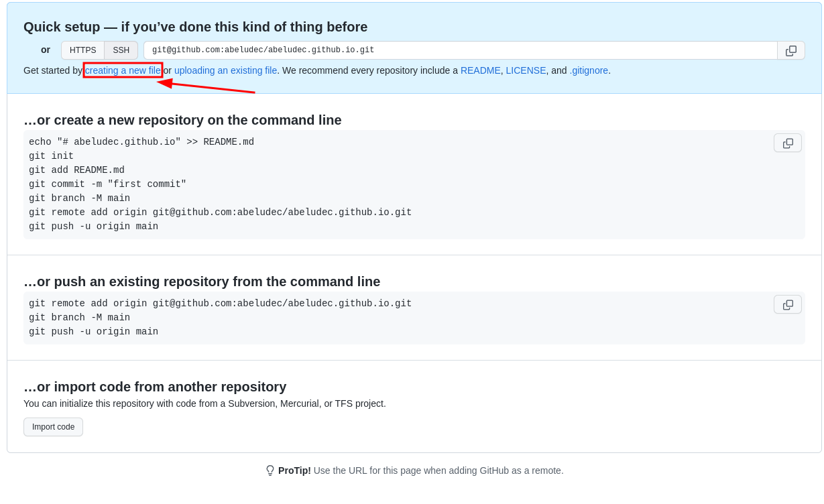Open the creating a new file link
The height and width of the screenshot is (504, 824).
pos(122,70)
